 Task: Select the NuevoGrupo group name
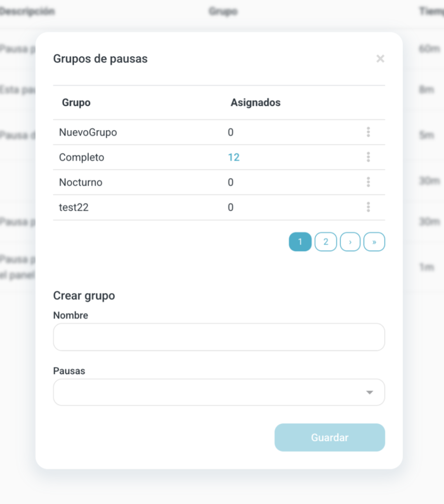88,132
